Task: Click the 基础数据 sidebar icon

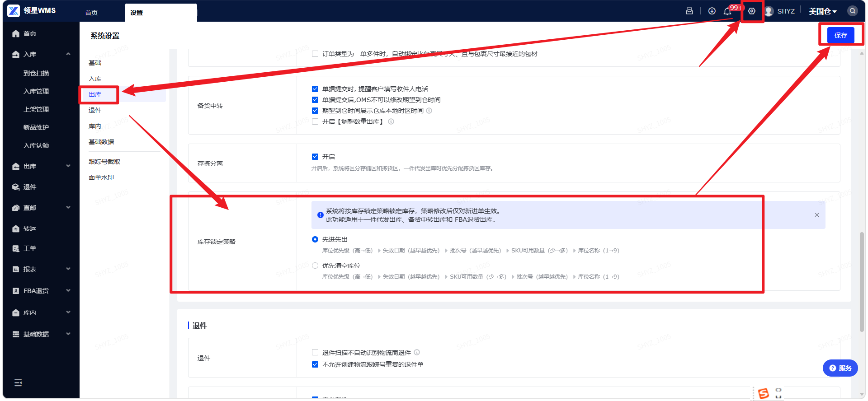Action: tap(16, 334)
